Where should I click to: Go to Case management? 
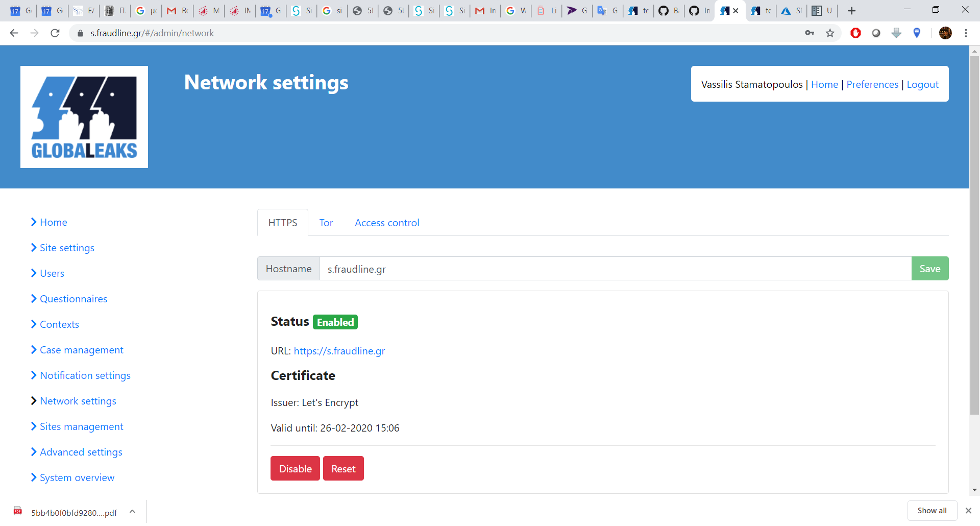pos(82,350)
